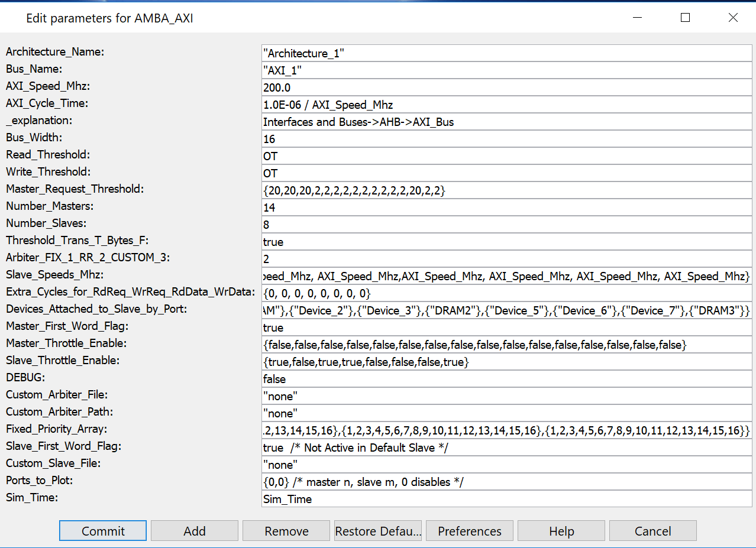The width and height of the screenshot is (756, 548).
Task: Edit the AXI_Speed_Mhz value field
Action: point(506,87)
